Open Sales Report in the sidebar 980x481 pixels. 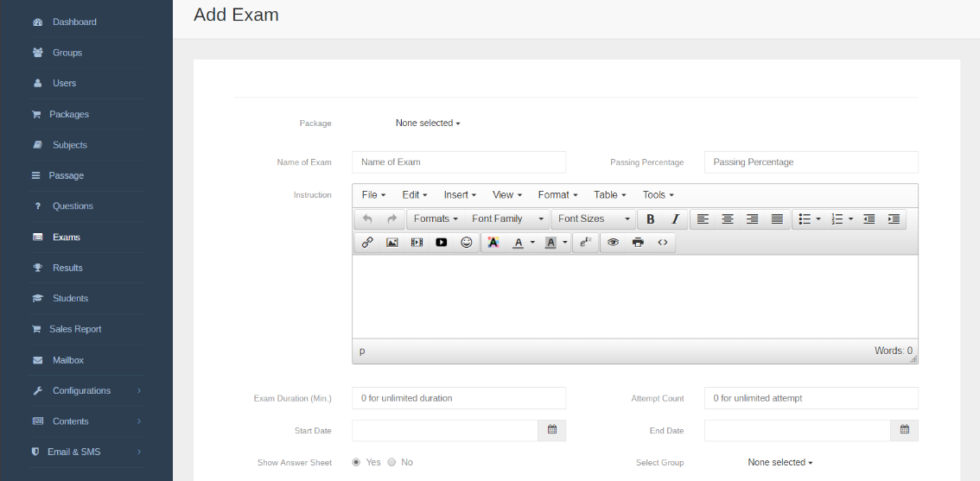point(75,329)
